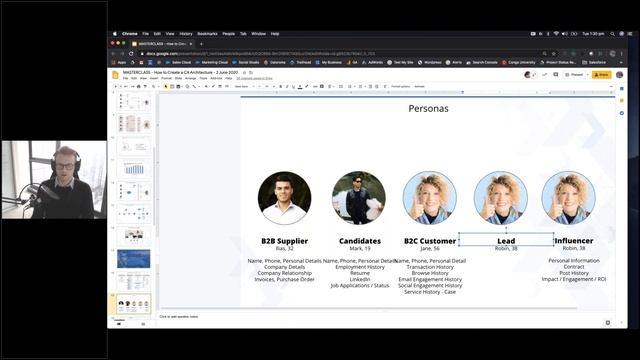Expand the line tool dropdown arrow
The width and height of the screenshot is (640, 360).
tap(199, 87)
